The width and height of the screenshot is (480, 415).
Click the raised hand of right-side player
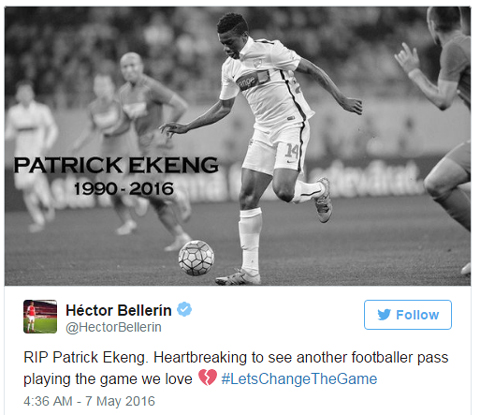(406, 57)
